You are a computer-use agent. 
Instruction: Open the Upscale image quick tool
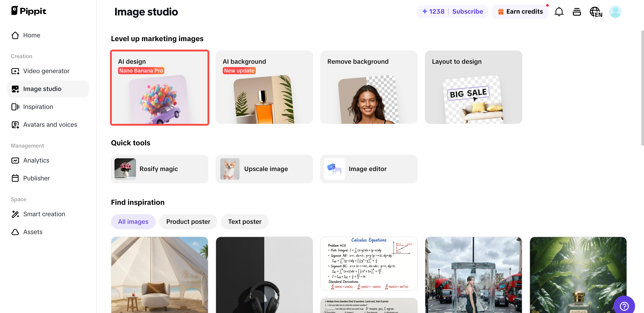point(264,169)
